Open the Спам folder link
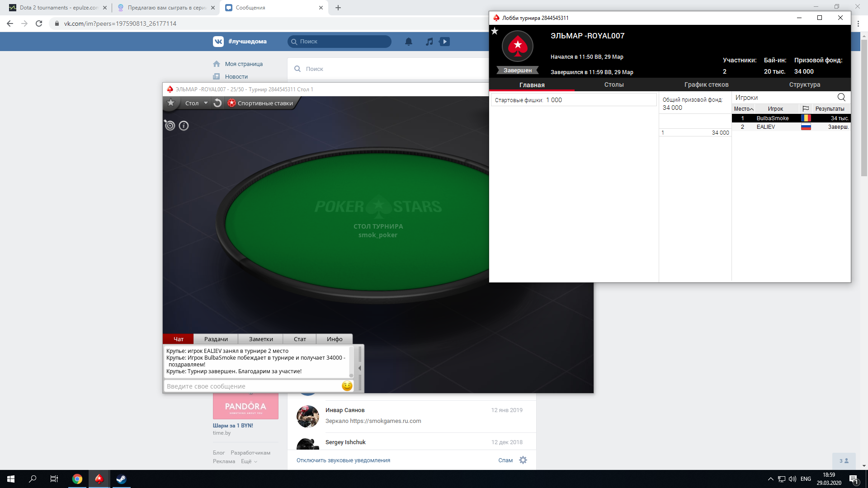 pos(505,460)
